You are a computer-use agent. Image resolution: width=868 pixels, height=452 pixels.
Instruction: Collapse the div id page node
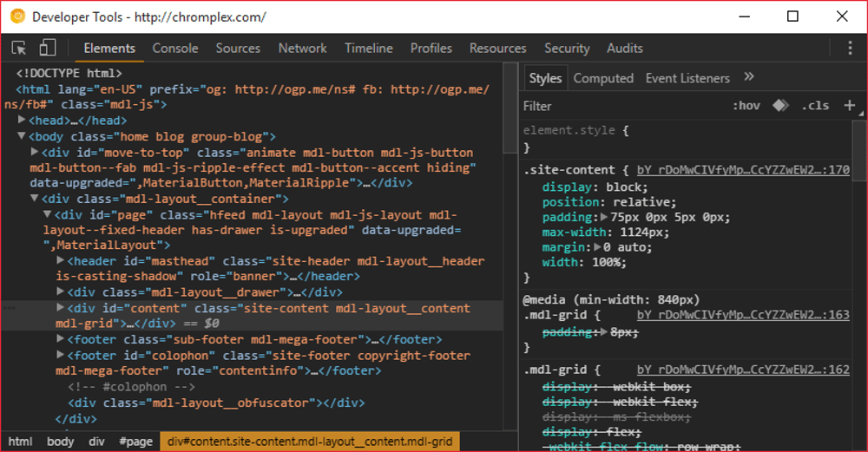pos(47,214)
